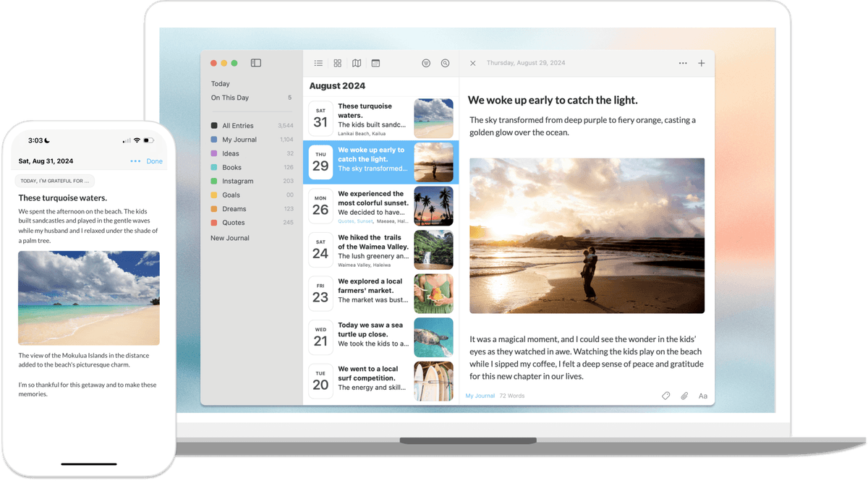The image size is (868, 499).
Task: Click the yellow Goals color swatch
Action: 214,195
